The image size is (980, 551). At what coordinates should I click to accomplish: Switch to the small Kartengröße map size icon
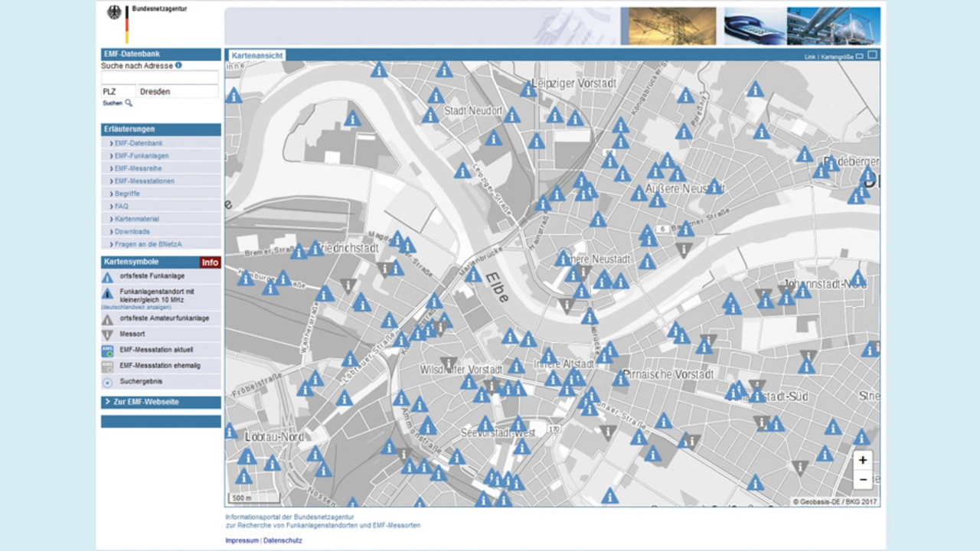click(x=860, y=57)
